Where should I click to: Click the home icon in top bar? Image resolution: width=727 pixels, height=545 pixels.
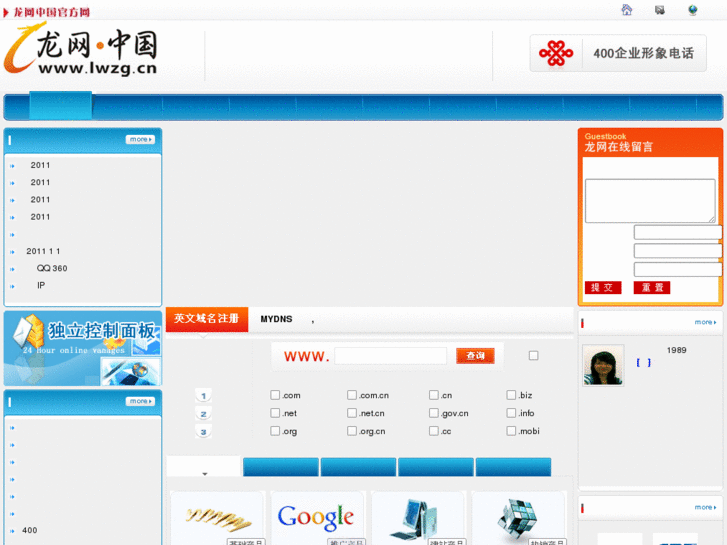pyautogui.click(x=627, y=10)
